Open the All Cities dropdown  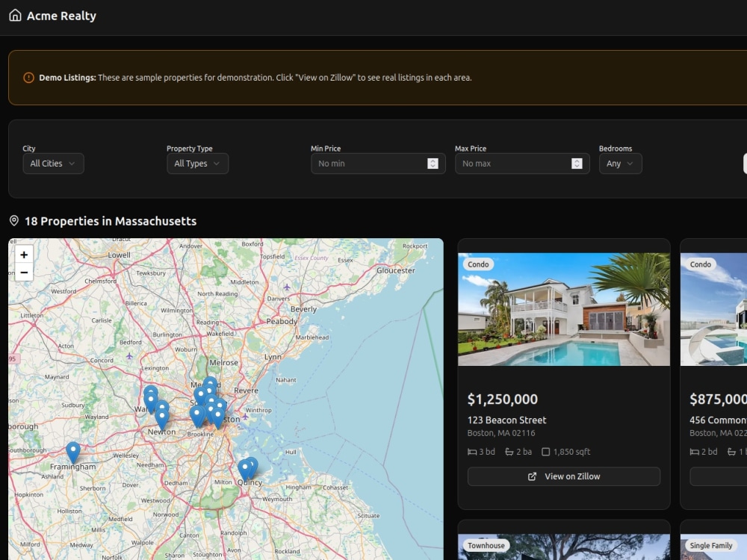53,164
